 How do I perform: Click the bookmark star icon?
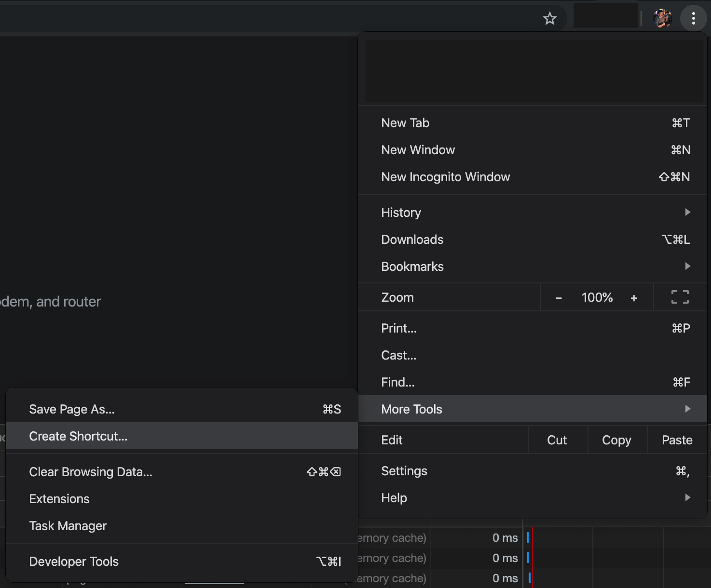tap(550, 19)
